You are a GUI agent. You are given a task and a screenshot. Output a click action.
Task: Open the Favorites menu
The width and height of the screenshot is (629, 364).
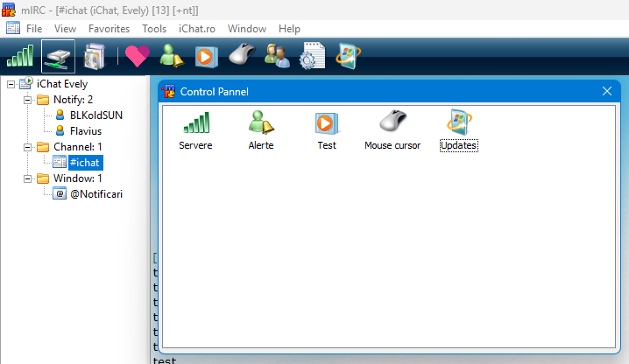(x=109, y=29)
